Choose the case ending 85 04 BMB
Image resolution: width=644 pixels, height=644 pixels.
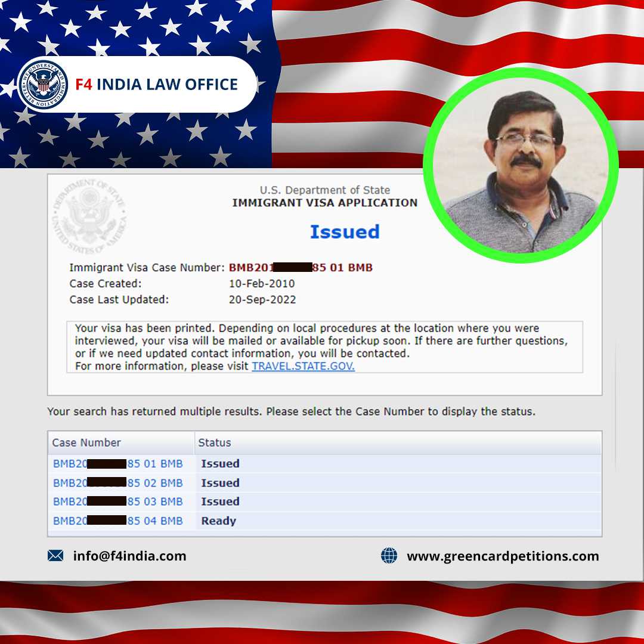(118, 521)
